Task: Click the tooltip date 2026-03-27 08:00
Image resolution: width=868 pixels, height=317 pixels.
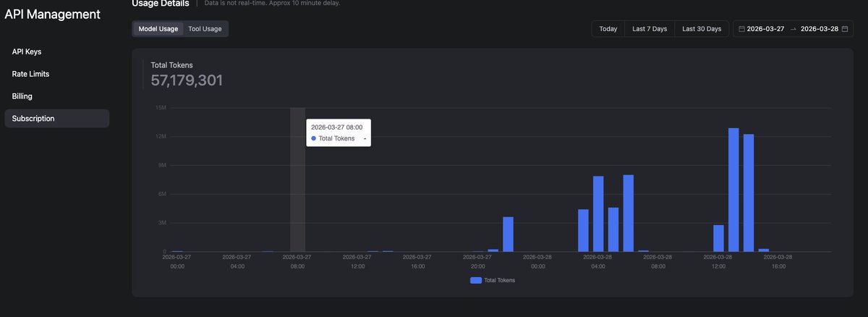Action: 337,127
